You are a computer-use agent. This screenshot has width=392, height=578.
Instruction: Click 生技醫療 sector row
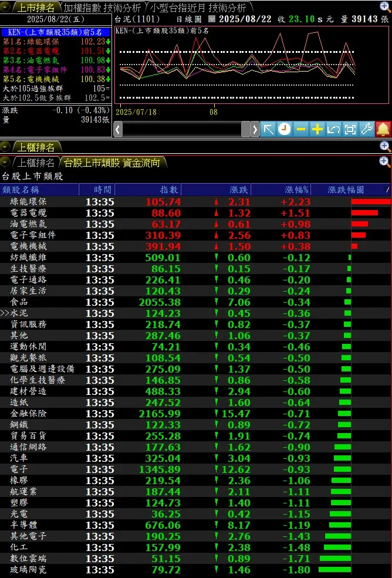tap(195, 268)
